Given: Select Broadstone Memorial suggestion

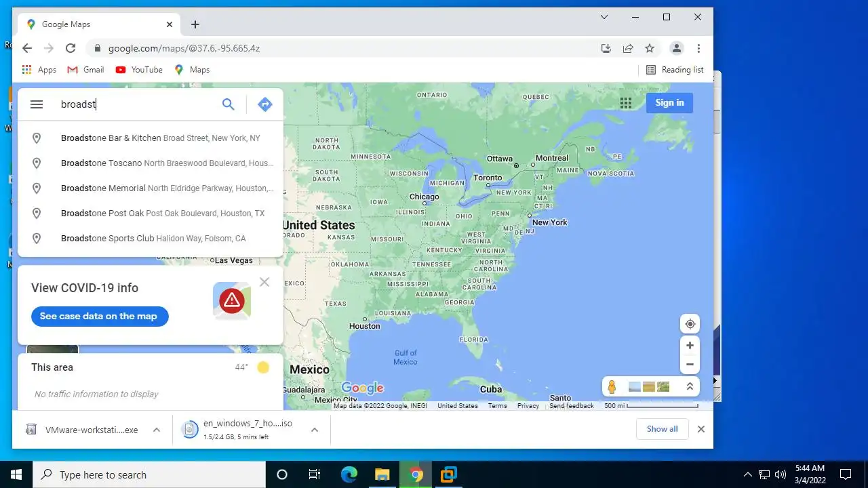Looking at the screenshot, I should pos(151,188).
